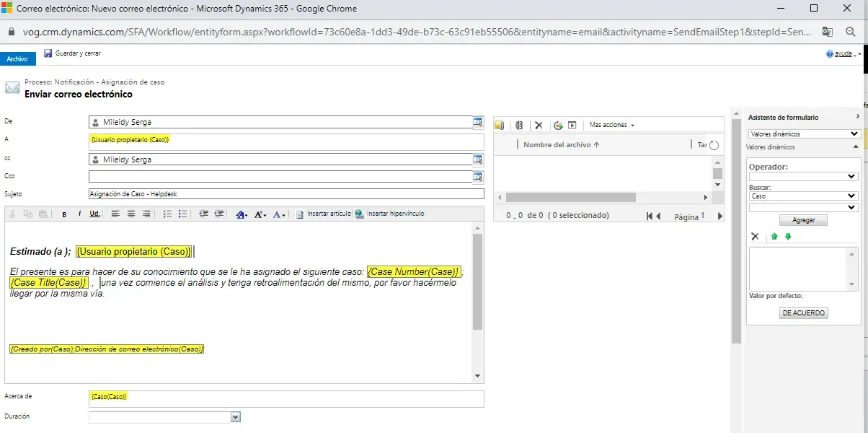The width and height of the screenshot is (868, 433).
Task: Refresh the attachments grid
Action: [714, 145]
